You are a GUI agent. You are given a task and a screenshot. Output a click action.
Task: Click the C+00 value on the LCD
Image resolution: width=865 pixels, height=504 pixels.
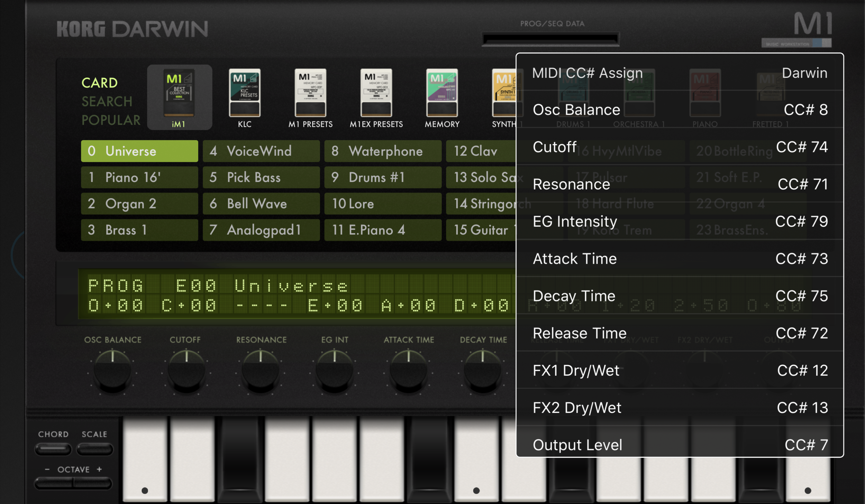click(x=189, y=306)
